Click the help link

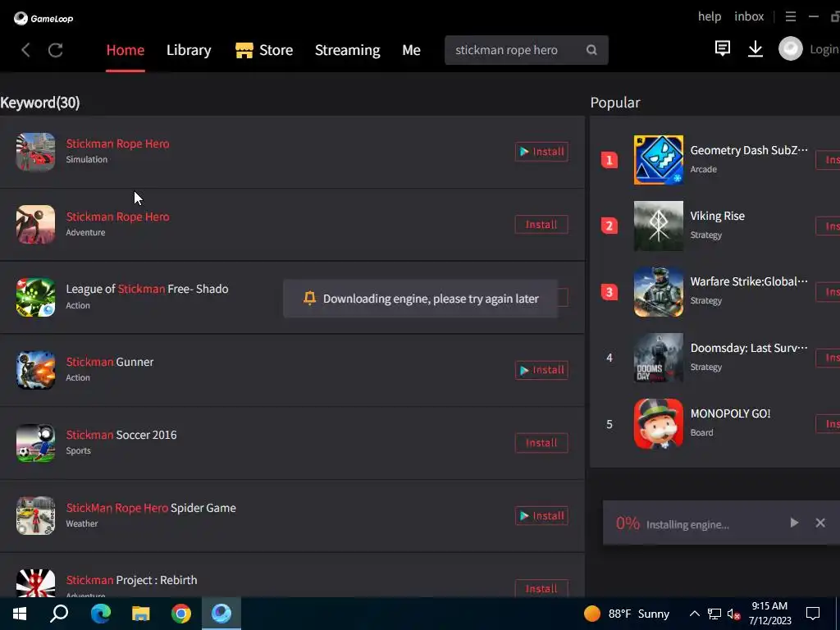click(x=710, y=16)
